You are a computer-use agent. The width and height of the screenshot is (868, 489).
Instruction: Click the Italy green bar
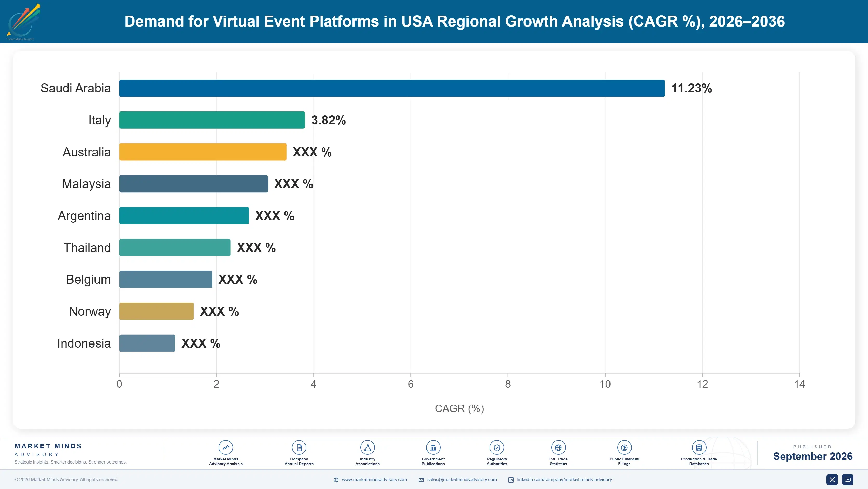pos(212,120)
